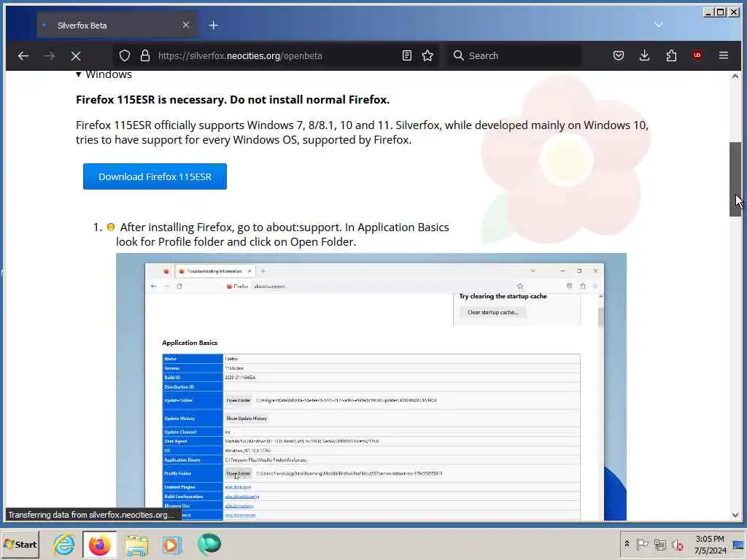
Task: Open the green globe taskbar app
Action: click(209, 544)
